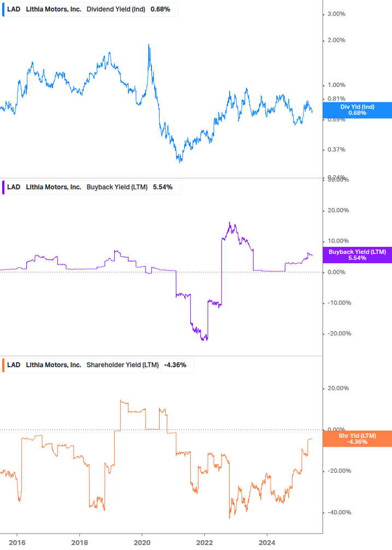Click the 10.00% tick on buyback yield axis
The width and height of the screenshot is (392, 550).
(x=338, y=241)
